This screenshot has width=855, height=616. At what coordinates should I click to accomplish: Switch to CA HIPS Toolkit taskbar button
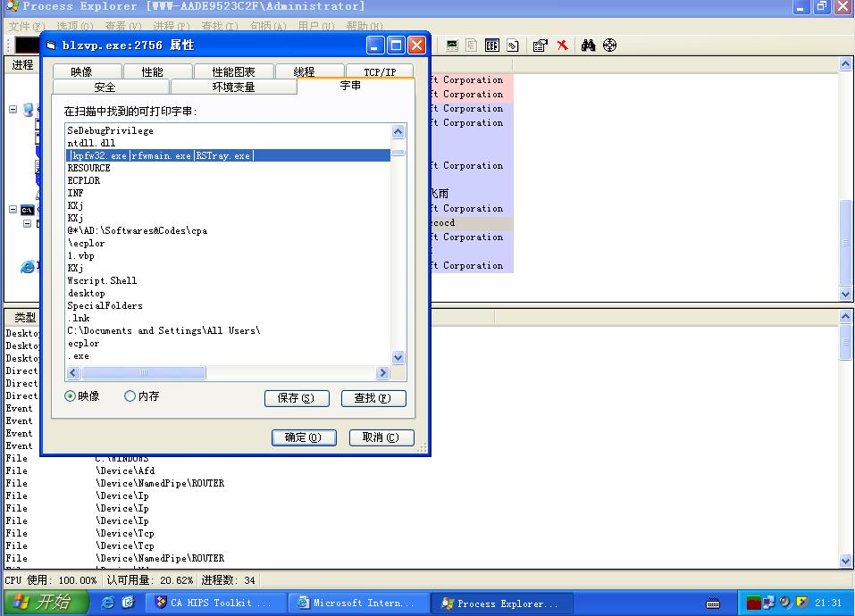[x=216, y=603]
